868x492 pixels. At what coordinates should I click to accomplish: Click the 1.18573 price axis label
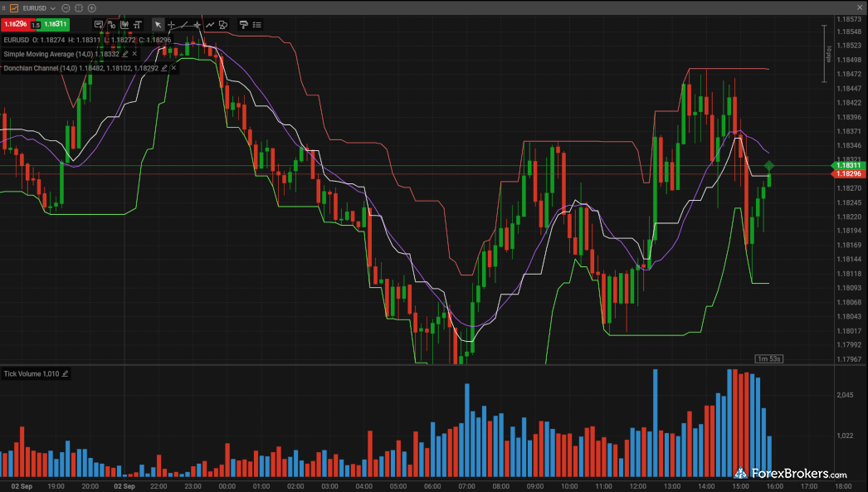849,19
